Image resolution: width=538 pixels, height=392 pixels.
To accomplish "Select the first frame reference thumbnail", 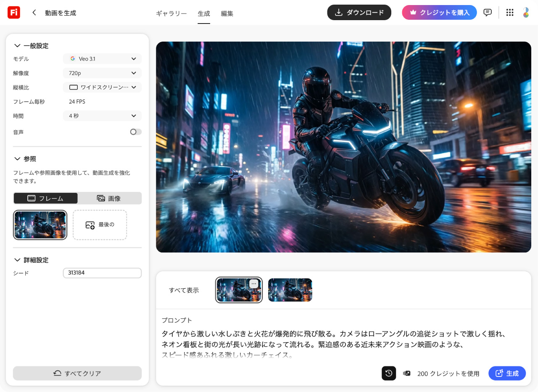I will click(40, 225).
